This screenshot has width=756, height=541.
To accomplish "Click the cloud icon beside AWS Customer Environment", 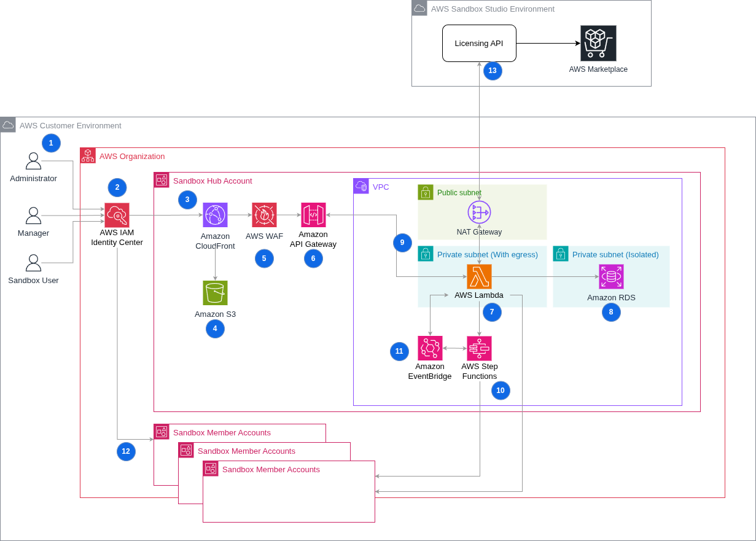I will [8, 125].
